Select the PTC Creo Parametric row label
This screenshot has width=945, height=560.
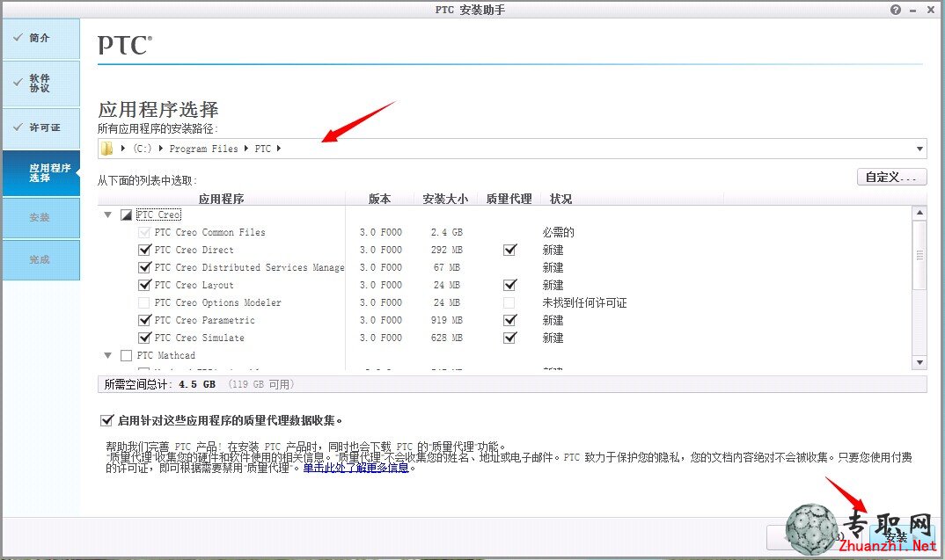tap(204, 320)
